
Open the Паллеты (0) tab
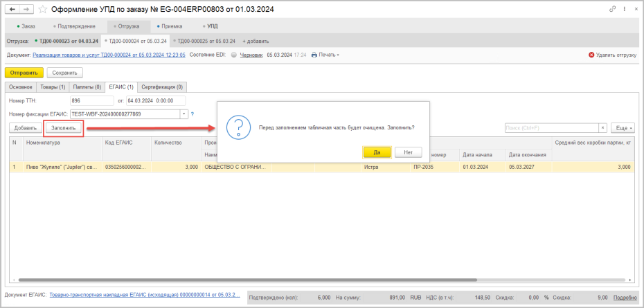tap(87, 87)
